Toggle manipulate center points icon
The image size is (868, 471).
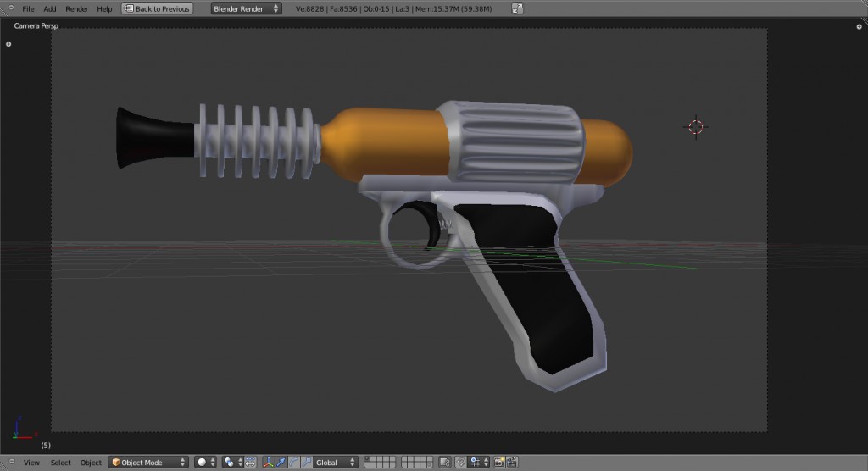[x=250, y=463]
